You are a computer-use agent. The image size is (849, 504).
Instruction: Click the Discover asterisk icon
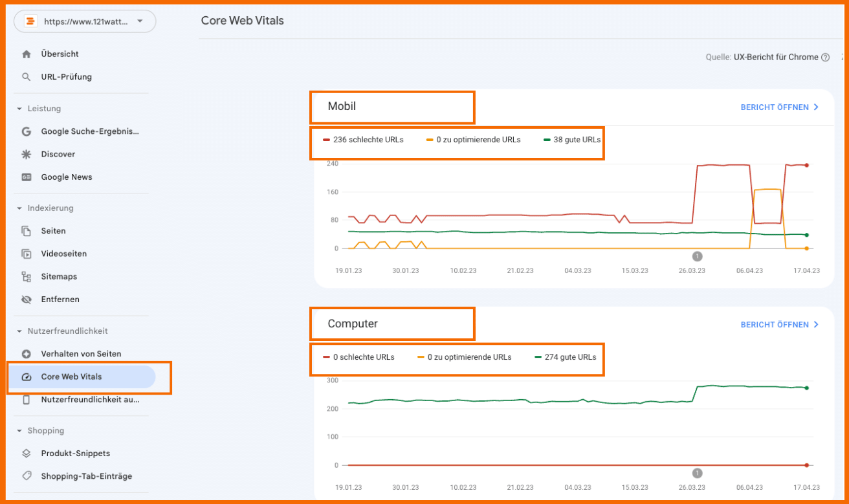pos(27,155)
